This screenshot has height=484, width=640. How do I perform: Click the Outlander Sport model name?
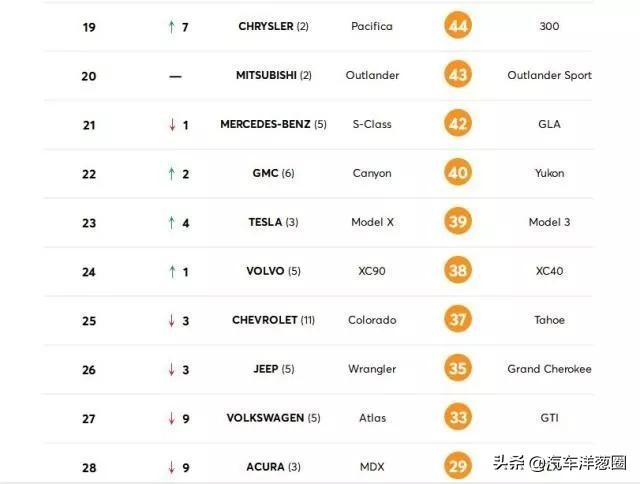pos(549,75)
